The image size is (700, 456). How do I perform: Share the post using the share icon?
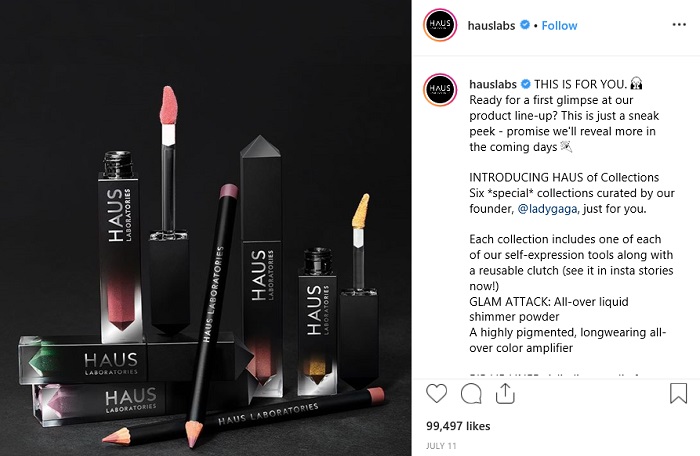[x=505, y=393]
